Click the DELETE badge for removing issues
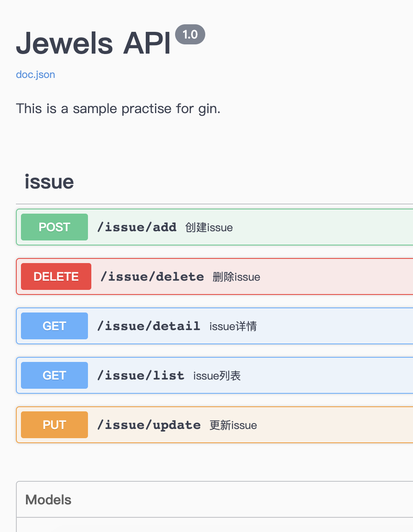Viewport: 413px width, 532px height. (56, 276)
